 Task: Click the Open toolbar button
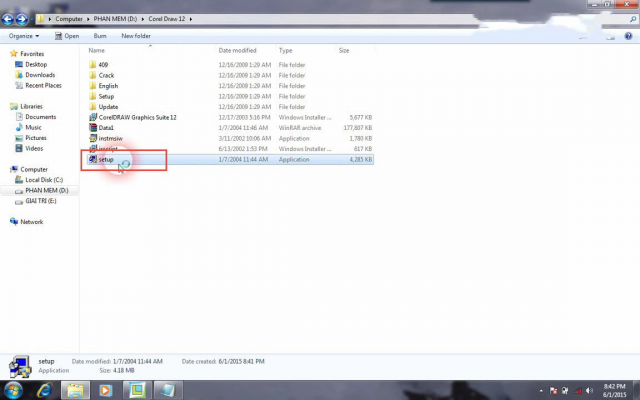[x=67, y=36]
